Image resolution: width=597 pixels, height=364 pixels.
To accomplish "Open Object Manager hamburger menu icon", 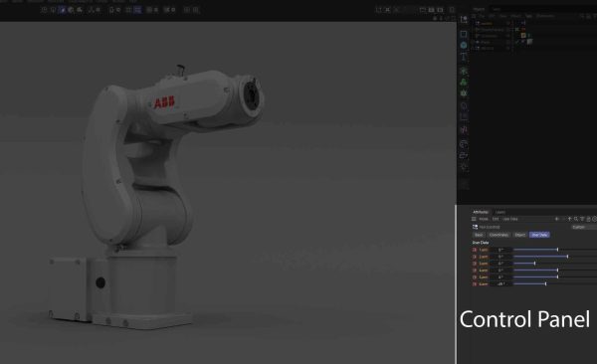I will pos(474,16).
